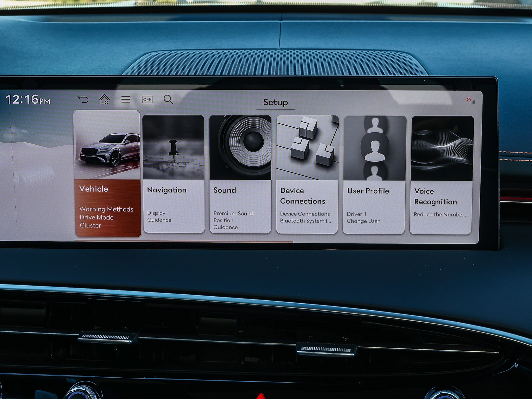Click the horizontal scroll indicator bar
The width and height of the screenshot is (532, 399).
coord(183,241)
